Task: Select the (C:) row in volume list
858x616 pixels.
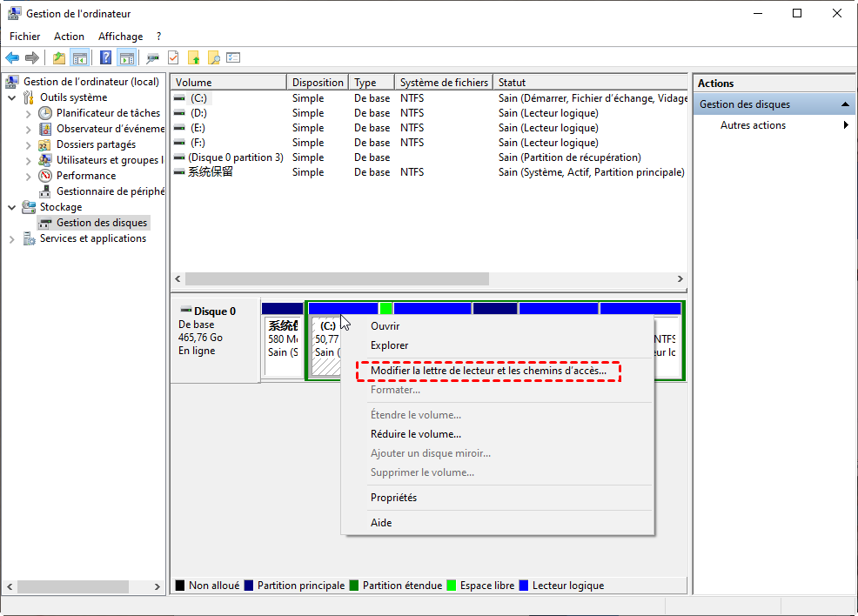Action: point(429,98)
